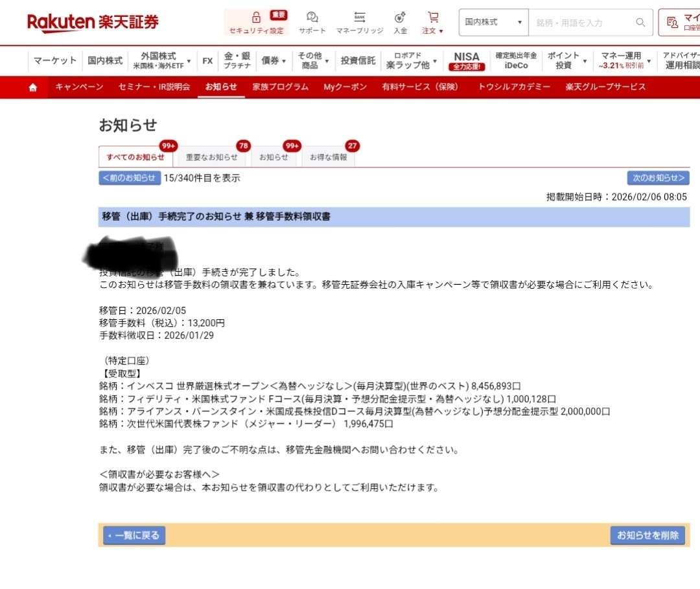Click the Rakuten Securities logo
The width and height of the screenshot is (700, 589).
(93, 22)
